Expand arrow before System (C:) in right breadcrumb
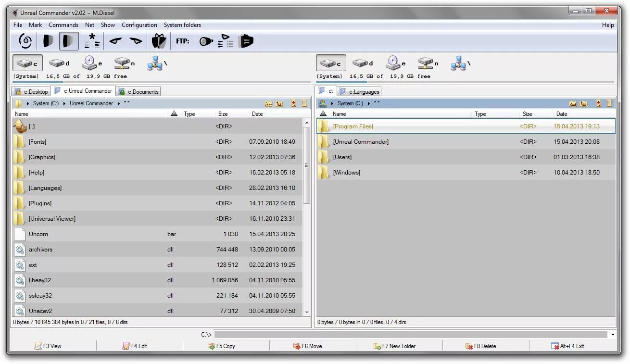 [332, 103]
